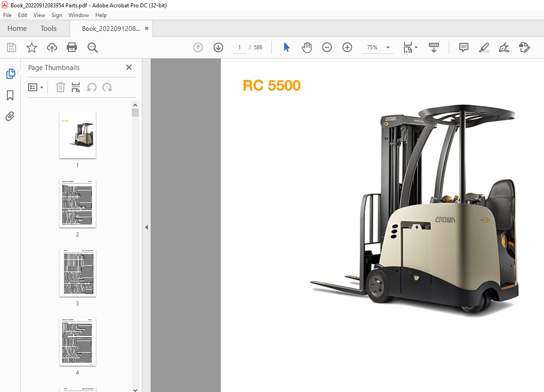Viewport: 544px width, 392px height.
Task: Close the Book_2022091208... document tab
Action: [x=147, y=29]
